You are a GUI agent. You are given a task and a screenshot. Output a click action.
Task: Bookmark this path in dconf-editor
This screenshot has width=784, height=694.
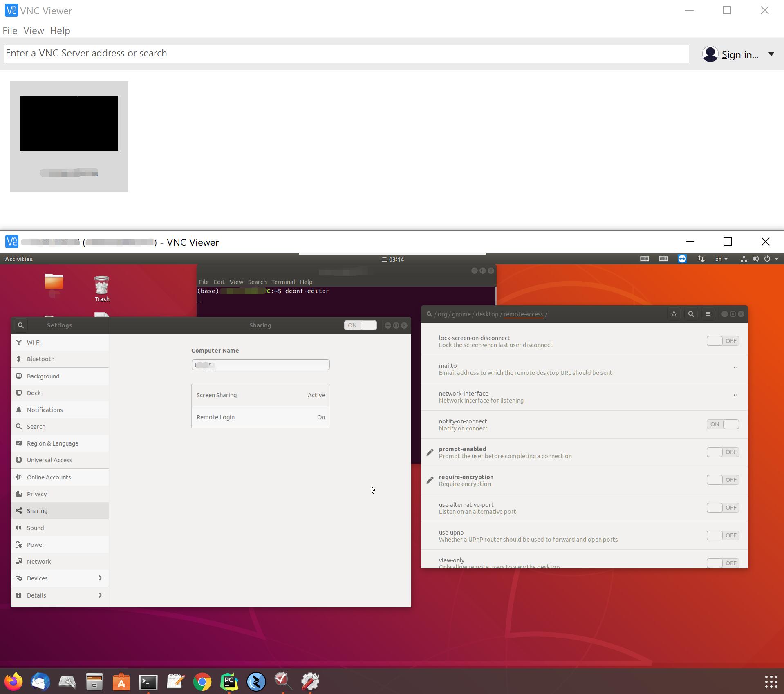point(674,314)
